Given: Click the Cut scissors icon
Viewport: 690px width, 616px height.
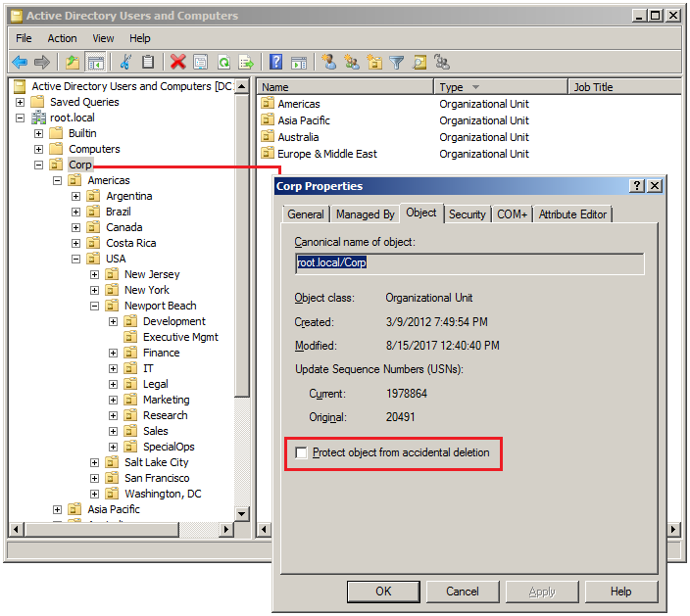Looking at the screenshot, I should 125,63.
